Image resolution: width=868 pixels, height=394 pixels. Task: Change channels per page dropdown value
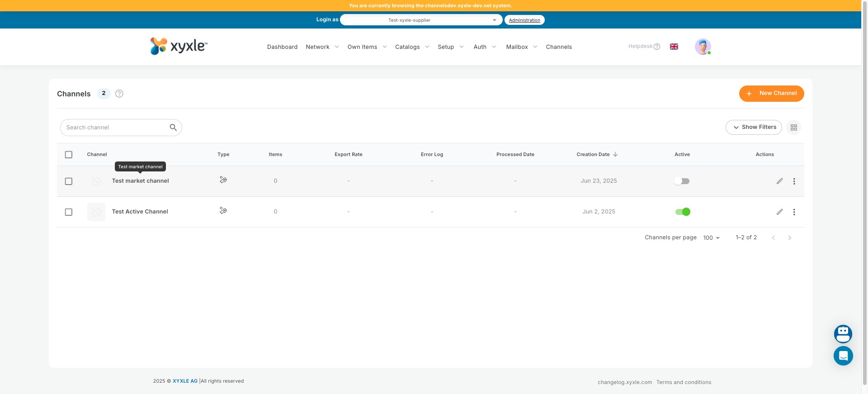point(711,238)
